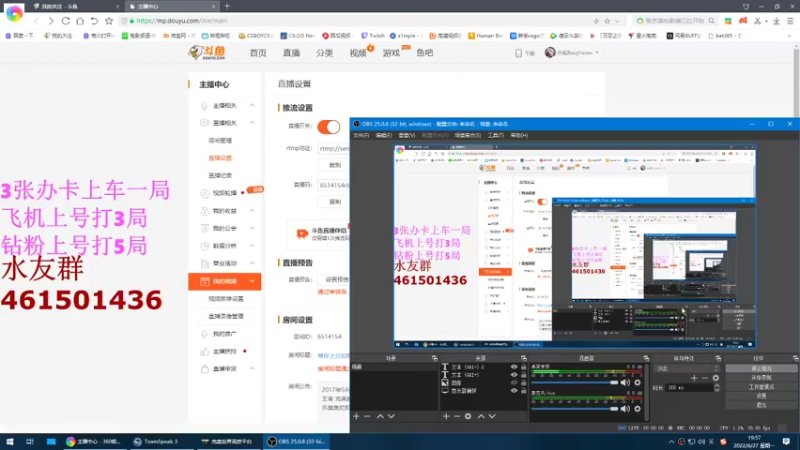Reload the Douyu page

(x=65, y=21)
